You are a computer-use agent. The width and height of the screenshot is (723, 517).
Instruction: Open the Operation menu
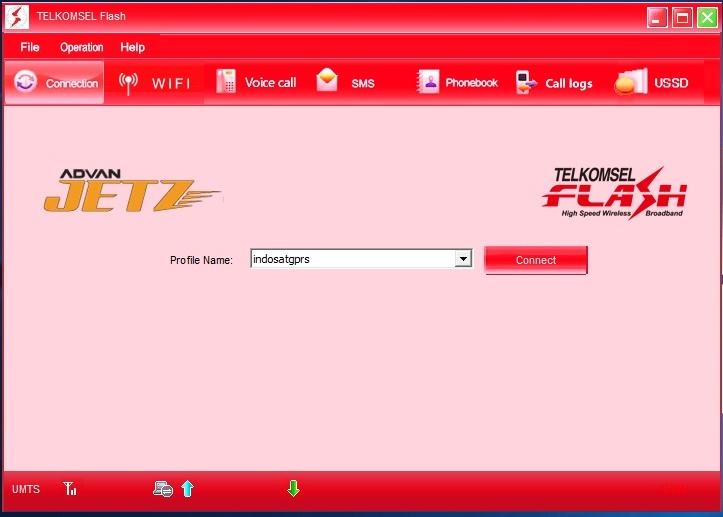pyautogui.click(x=82, y=47)
